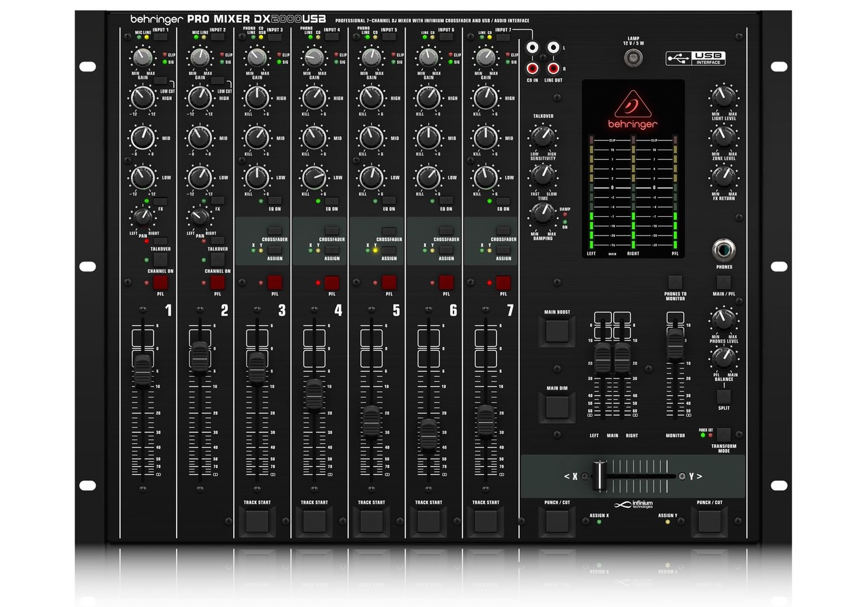Click the PFL level meter column
Image resolution: width=868 pixels, height=607 pixels.
(675, 191)
